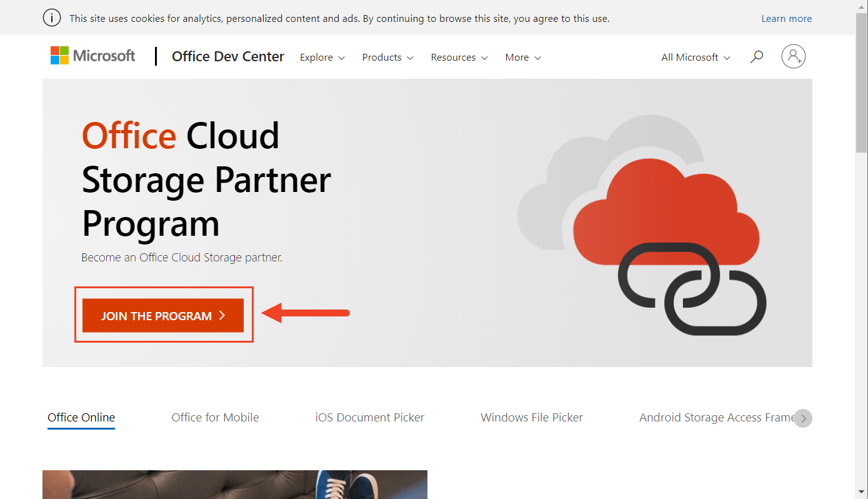
Task: Click the Office Dev Center title link
Action: pos(227,56)
